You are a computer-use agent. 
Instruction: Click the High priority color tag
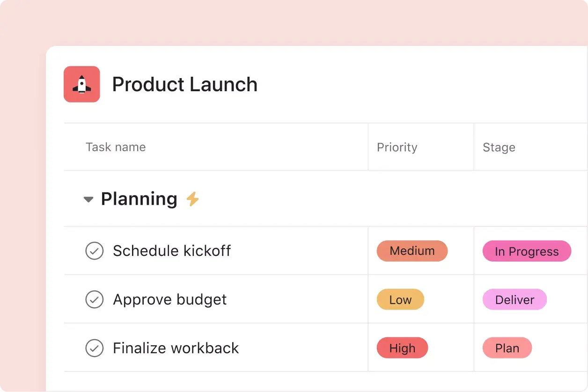tap(402, 348)
